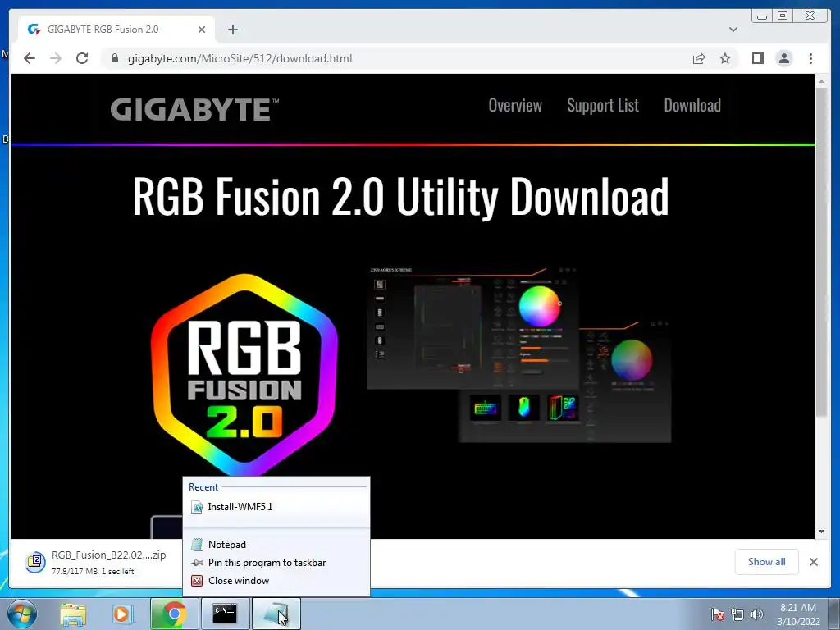
Task: Go back to the previous page in Chrome
Action: 30,58
